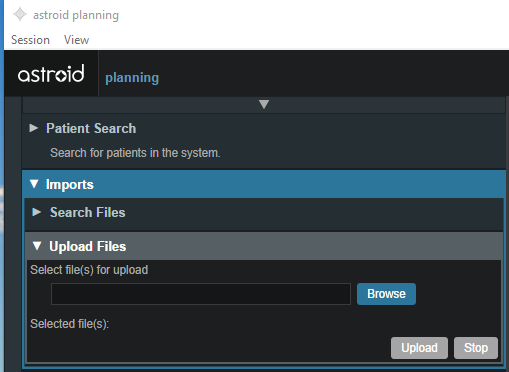509x372 pixels.
Task: Click the downward triangle above Patient Search
Action: click(264, 104)
